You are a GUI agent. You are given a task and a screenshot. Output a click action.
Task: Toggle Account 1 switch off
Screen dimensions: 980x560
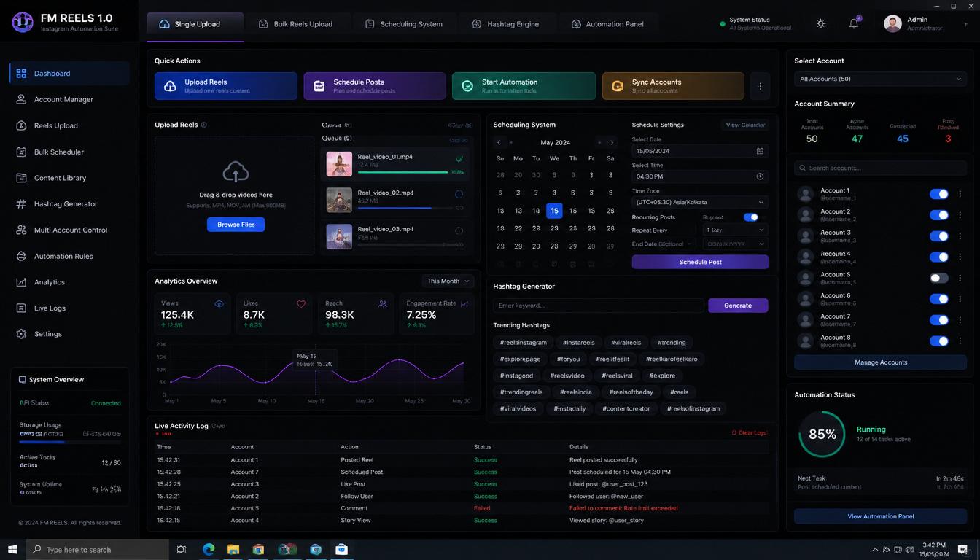click(x=938, y=194)
